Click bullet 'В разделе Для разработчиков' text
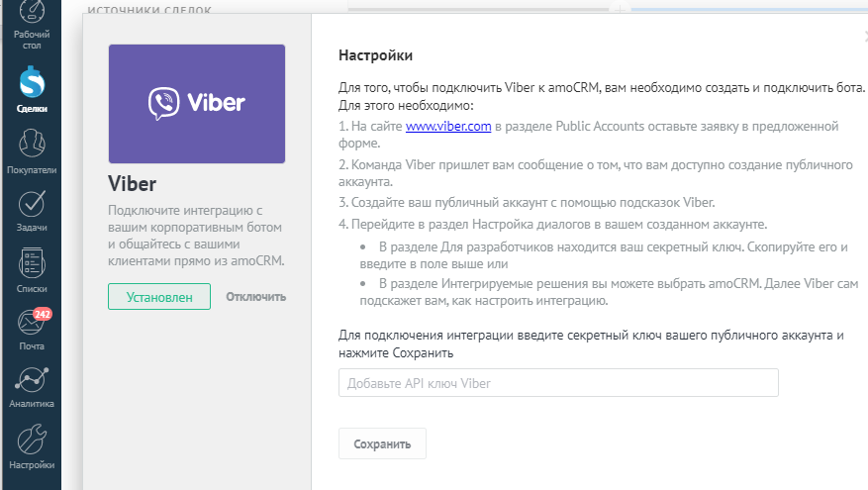This screenshot has width=868, height=490. 604,255
